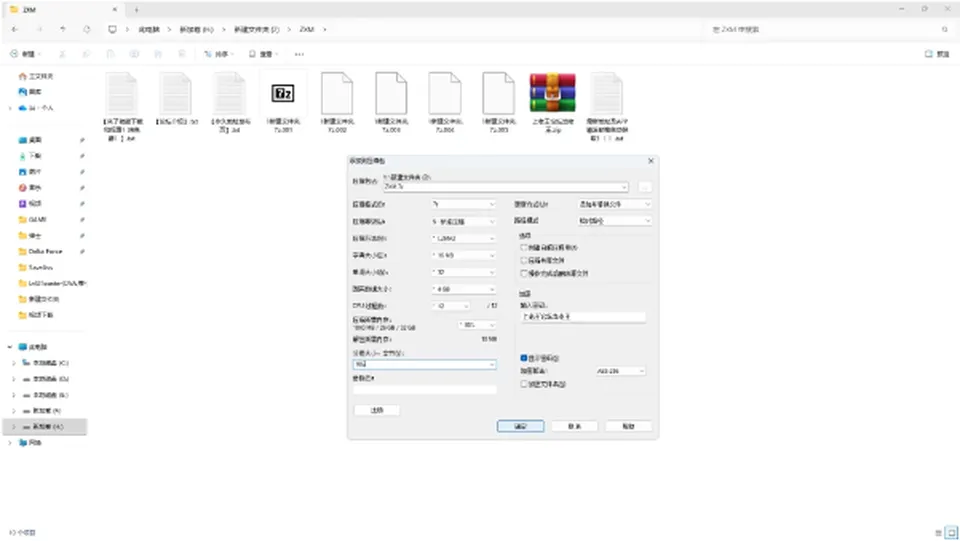
Task: Click This PC in the address breadcrumb
Action: point(148,29)
